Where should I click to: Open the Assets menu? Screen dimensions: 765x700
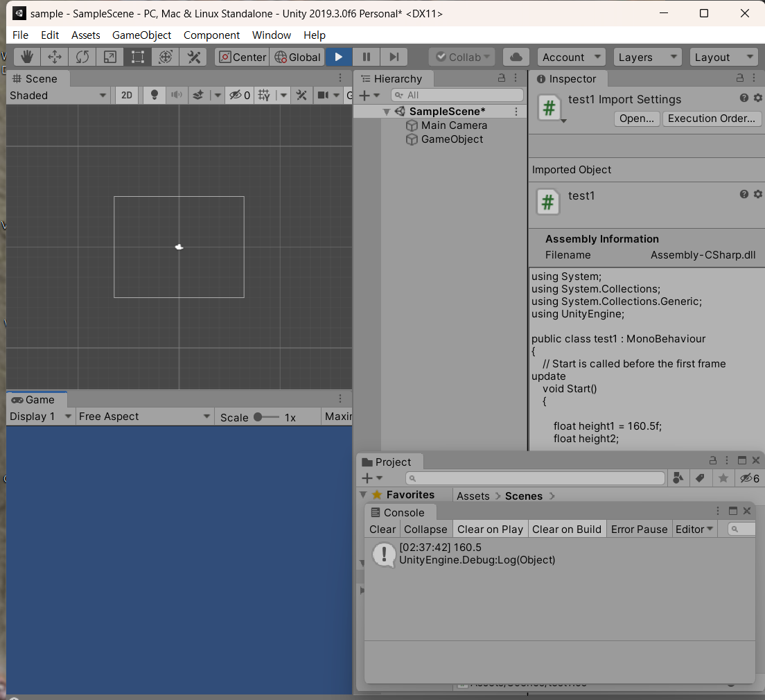pos(85,35)
